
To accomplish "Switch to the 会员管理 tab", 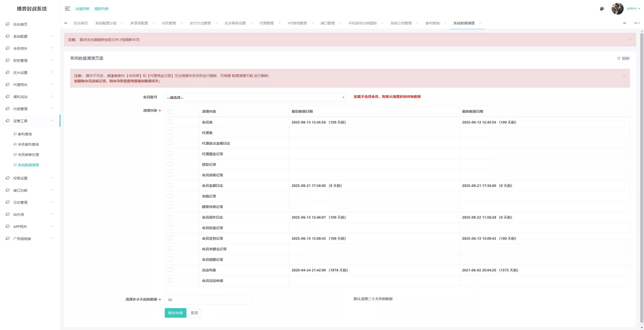I will click(x=169, y=23).
